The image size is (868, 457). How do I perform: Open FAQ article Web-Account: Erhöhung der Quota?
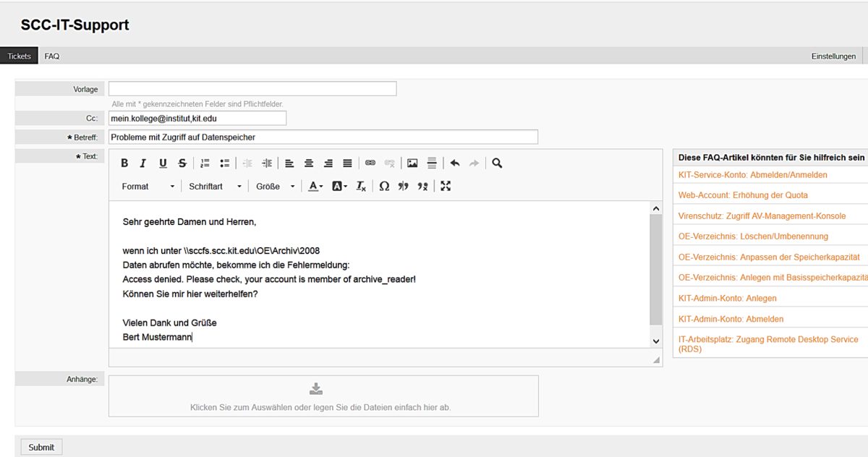(743, 195)
